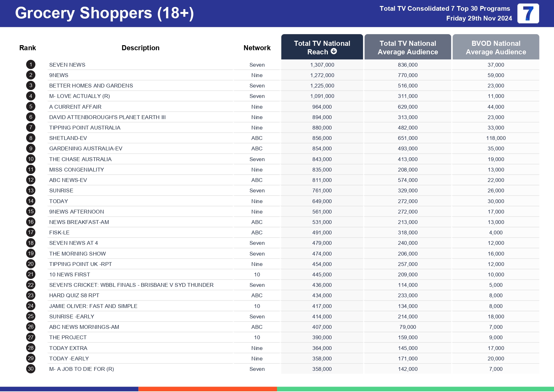Click rank 12 circle badge
The width and height of the screenshot is (554, 392).
pos(31,180)
